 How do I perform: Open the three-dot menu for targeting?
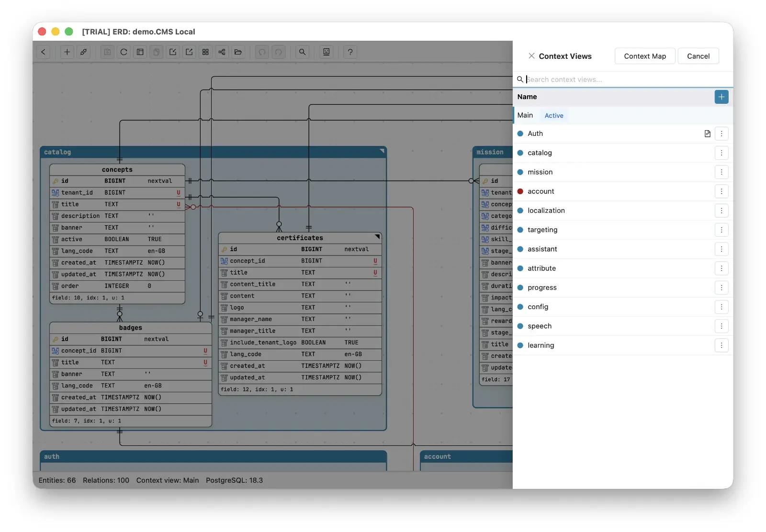[x=721, y=230]
